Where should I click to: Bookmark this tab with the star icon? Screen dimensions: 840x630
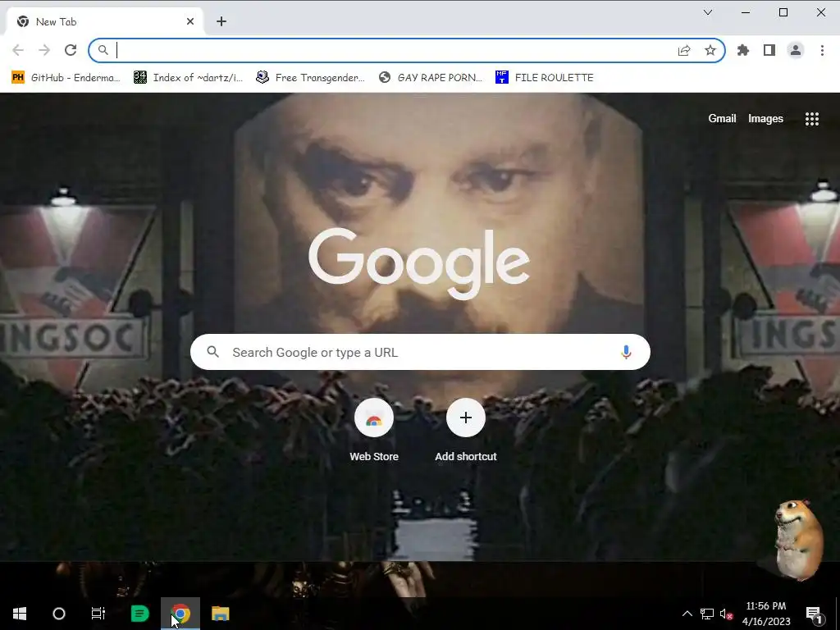point(710,50)
